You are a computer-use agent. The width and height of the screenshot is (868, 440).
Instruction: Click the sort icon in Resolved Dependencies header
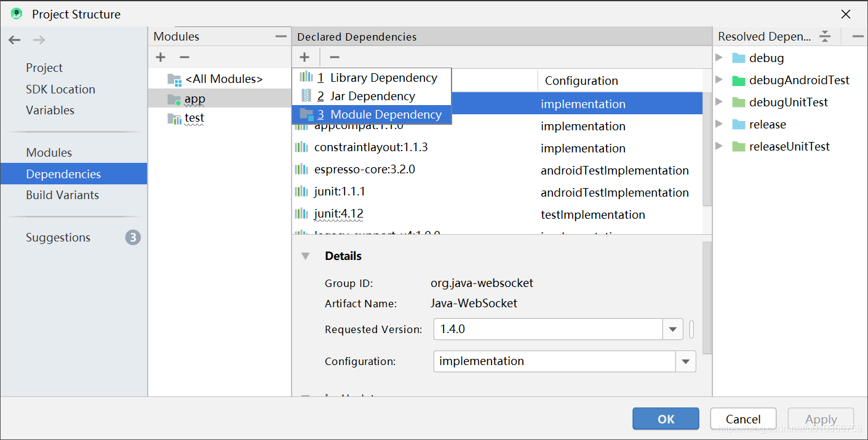pos(824,36)
